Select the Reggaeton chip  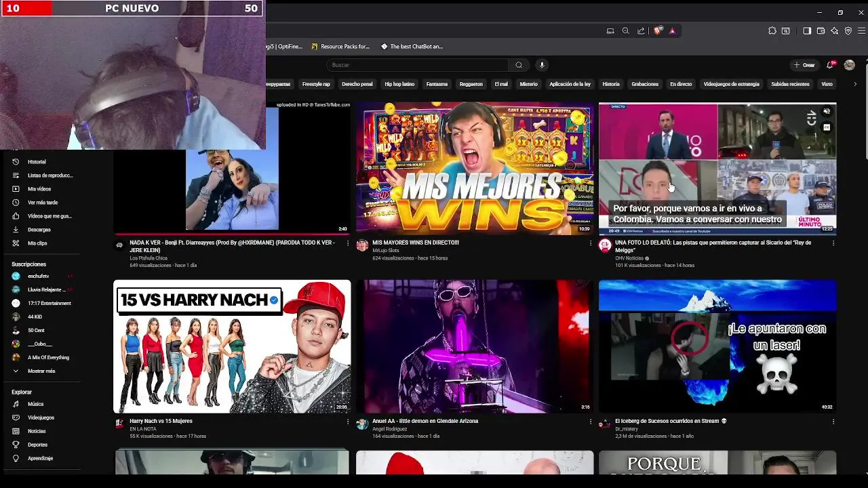point(471,84)
